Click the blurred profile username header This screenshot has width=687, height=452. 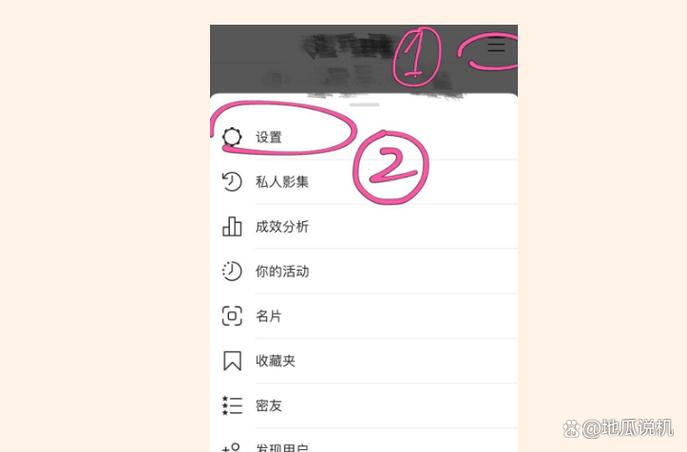[x=346, y=46]
